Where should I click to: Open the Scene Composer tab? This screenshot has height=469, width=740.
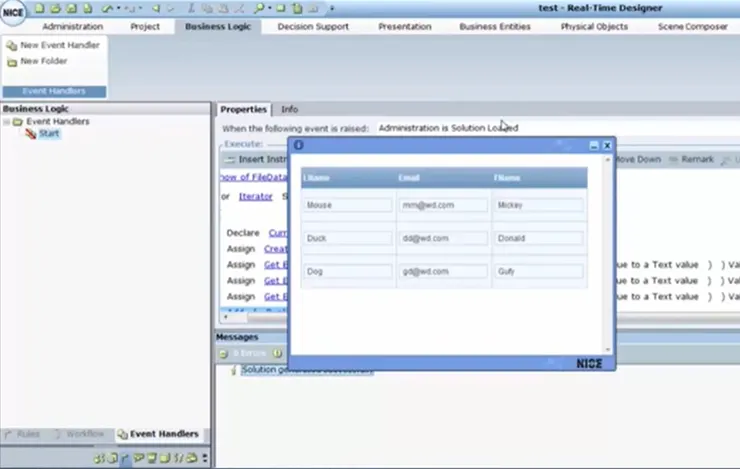point(692,26)
